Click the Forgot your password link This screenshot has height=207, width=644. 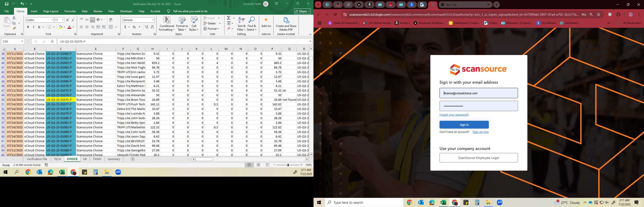pyautogui.click(x=454, y=115)
